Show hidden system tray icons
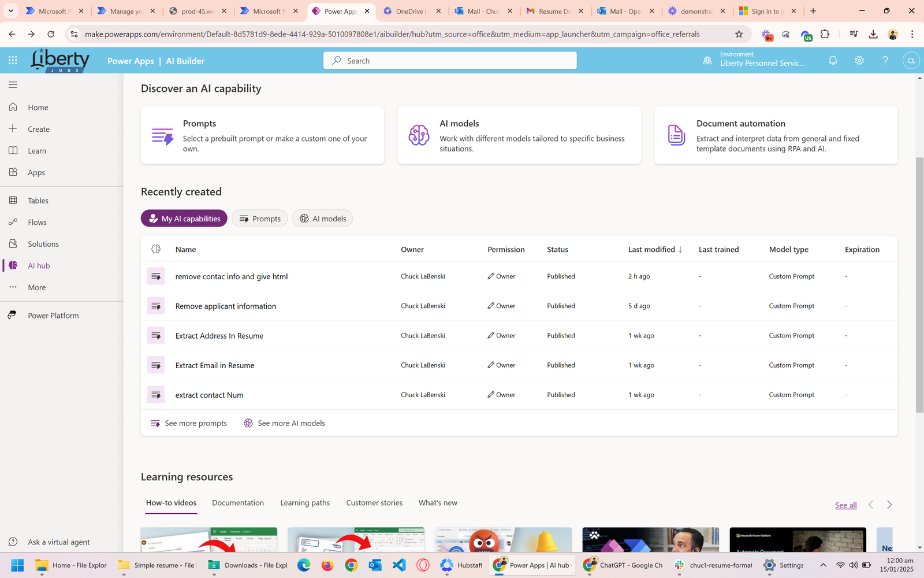The width and height of the screenshot is (924, 578). click(x=823, y=565)
